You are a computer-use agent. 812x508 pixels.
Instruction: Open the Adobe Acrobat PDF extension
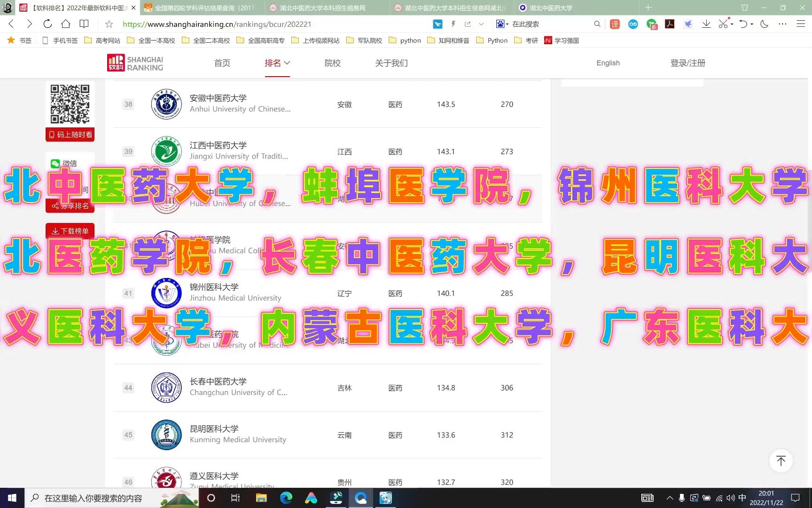tap(670, 24)
